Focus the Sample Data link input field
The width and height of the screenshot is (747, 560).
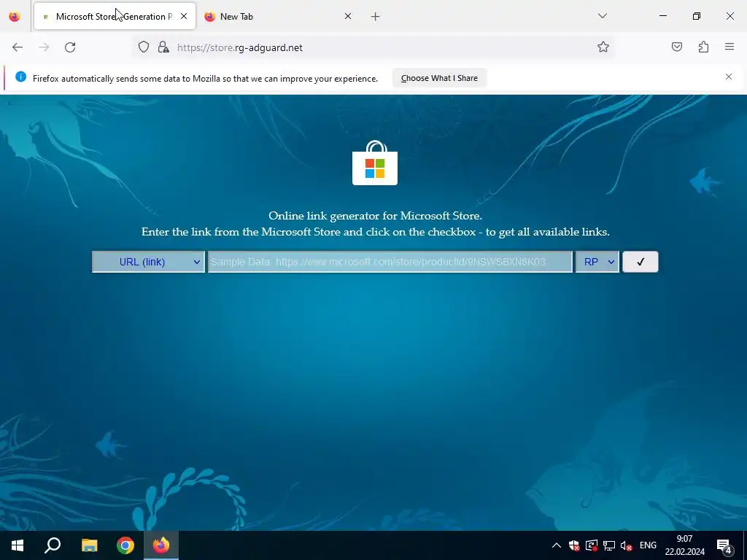[390, 262]
